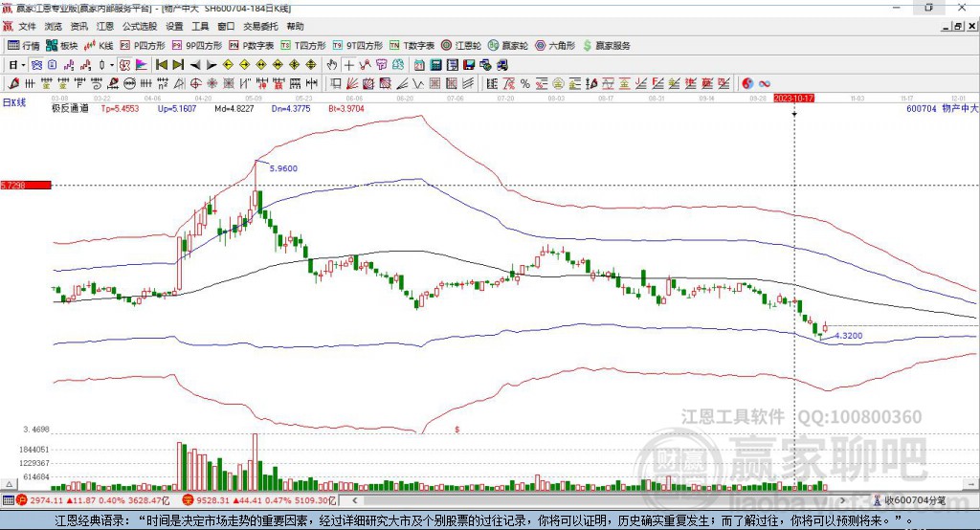Click the 2023-10-17 date marker
This screenshot has height=530, width=980.
click(793, 99)
